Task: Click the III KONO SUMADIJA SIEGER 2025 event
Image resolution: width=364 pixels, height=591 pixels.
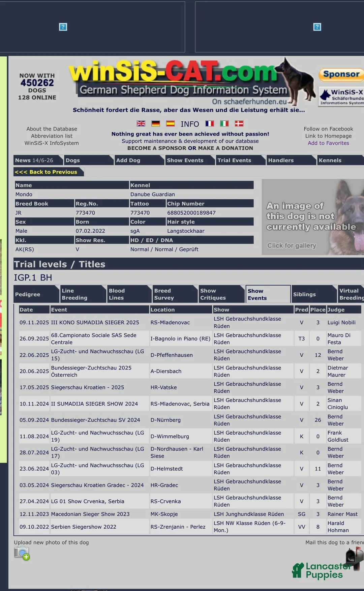Action: coord(95,322)
